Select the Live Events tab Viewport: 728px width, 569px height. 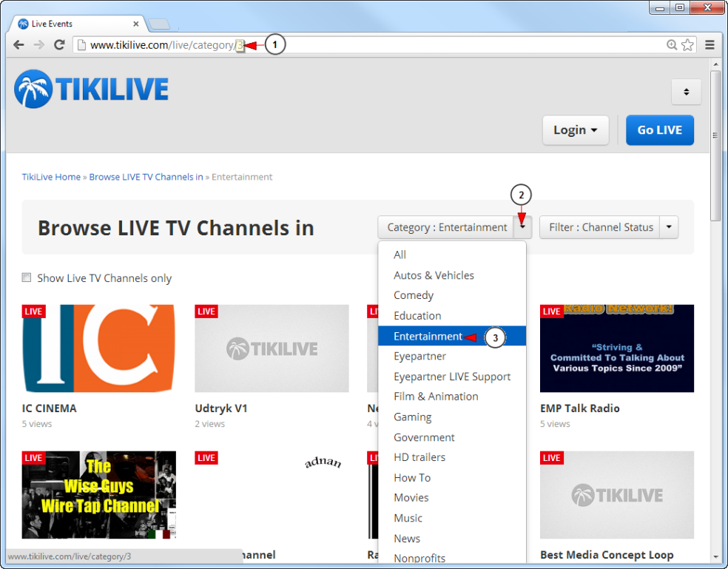pos(78,24)
